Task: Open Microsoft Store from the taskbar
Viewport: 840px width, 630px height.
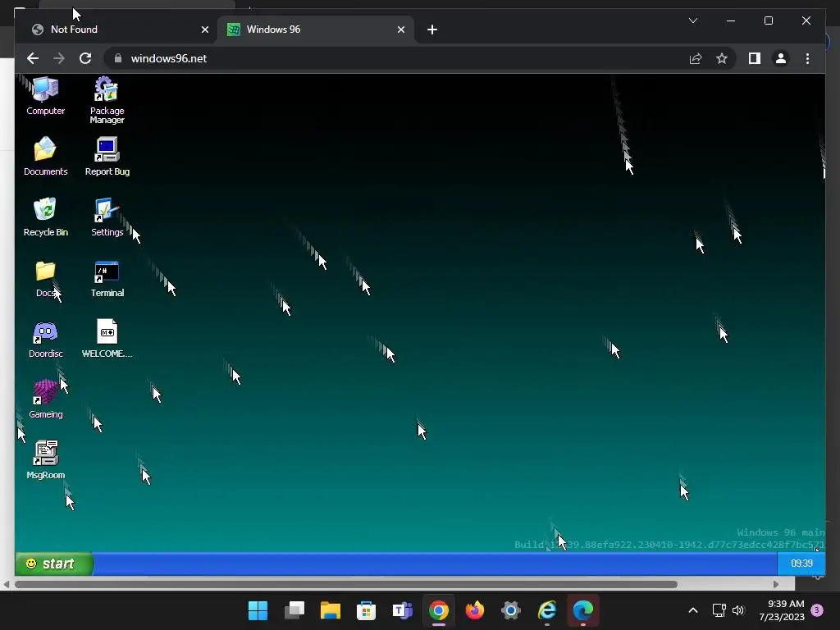Action: [366, 610]
